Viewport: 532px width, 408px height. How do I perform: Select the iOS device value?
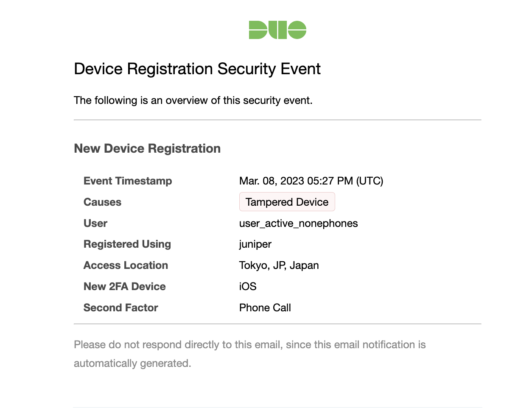pos(248,287)
